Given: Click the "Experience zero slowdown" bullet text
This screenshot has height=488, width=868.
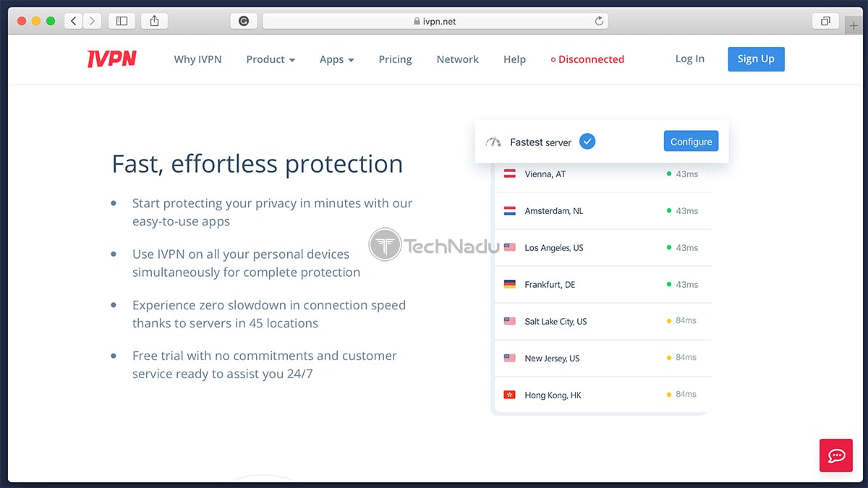Looking at the screenshot, I should tap(269, 314).
